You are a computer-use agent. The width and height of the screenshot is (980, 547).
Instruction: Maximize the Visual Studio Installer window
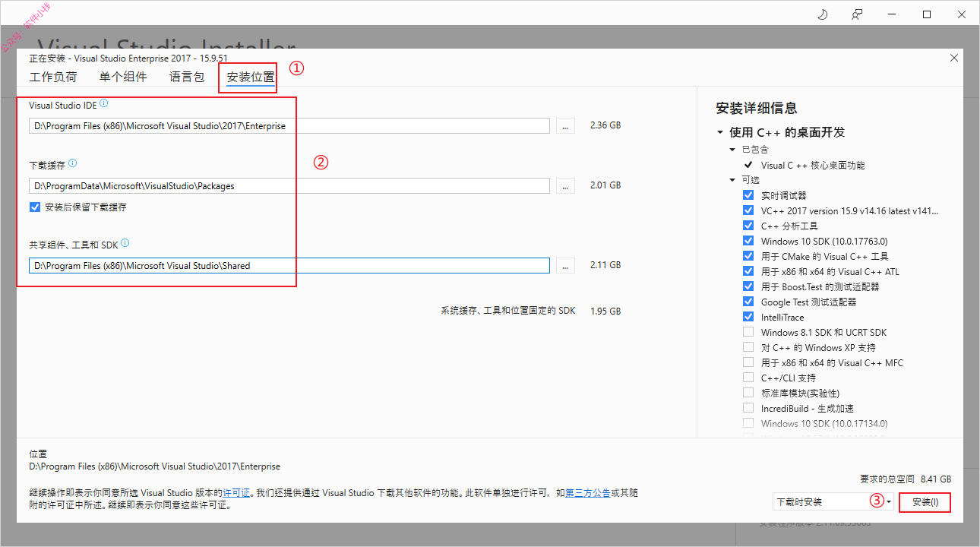(927, 14)
